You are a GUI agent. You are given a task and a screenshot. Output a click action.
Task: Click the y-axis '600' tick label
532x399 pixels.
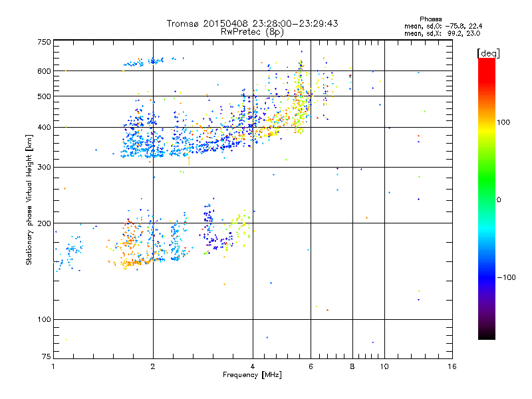click(44, 71)
